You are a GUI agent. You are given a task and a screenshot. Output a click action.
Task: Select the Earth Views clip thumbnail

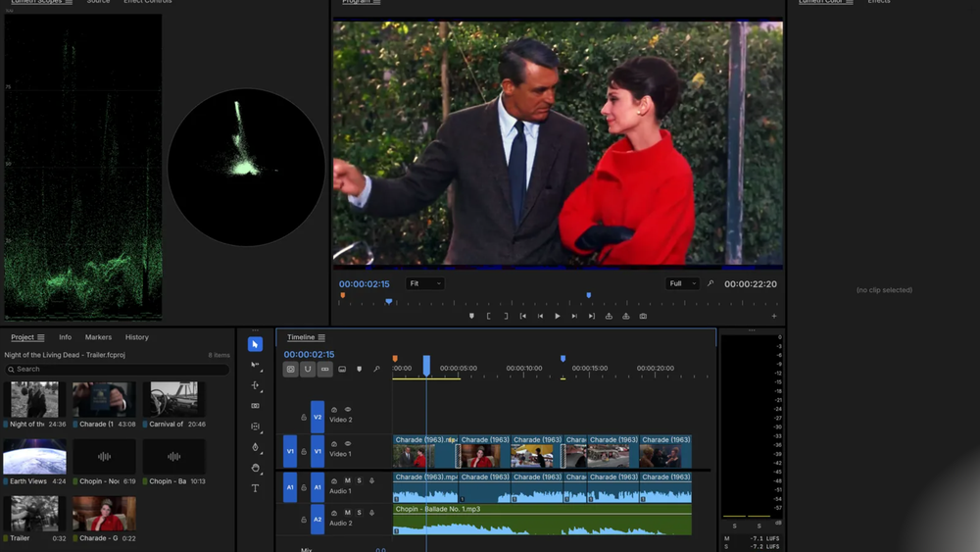pos(34,456)
